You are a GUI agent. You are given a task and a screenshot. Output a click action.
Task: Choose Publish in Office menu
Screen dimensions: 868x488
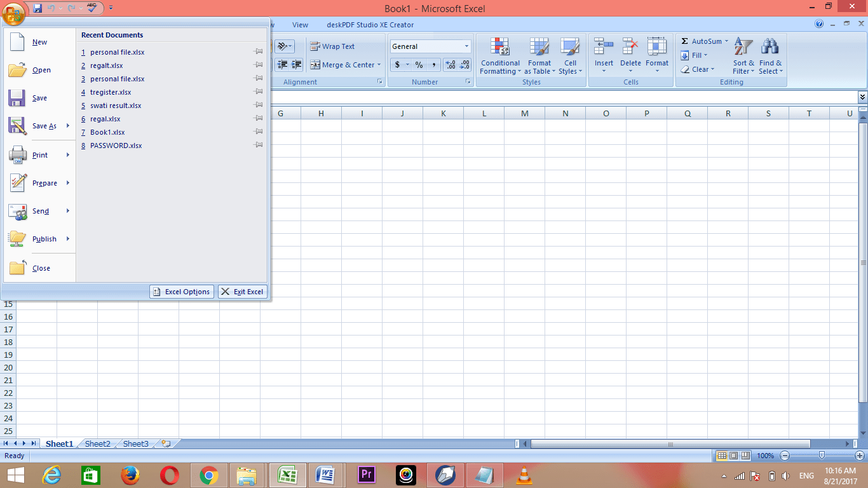[39, 239]
